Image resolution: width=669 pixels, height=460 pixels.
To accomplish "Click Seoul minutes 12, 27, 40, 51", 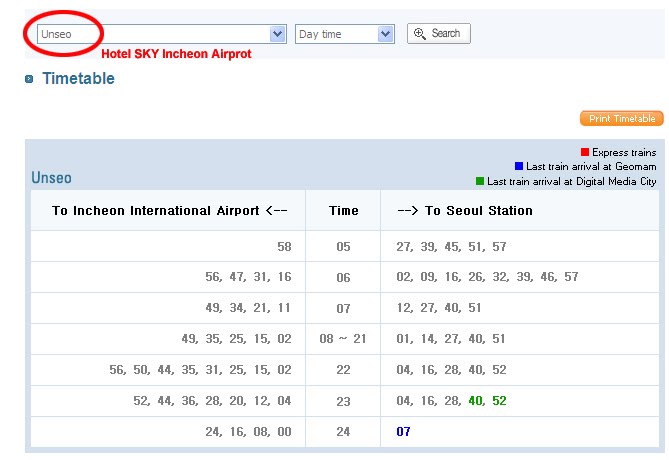I will 439,308.
